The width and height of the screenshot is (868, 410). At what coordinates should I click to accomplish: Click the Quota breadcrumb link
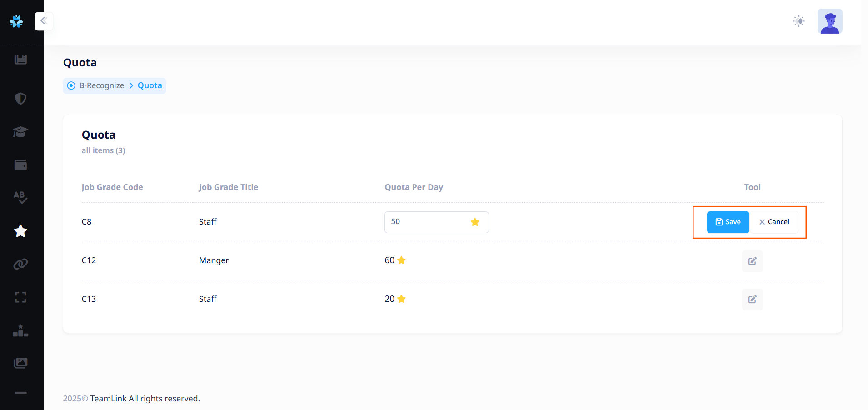point(150,86)
